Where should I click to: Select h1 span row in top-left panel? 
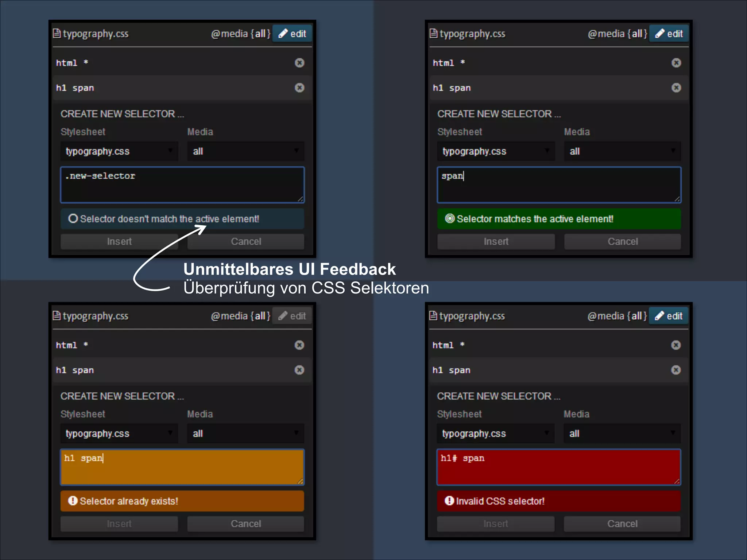click(x=182, y=88)
